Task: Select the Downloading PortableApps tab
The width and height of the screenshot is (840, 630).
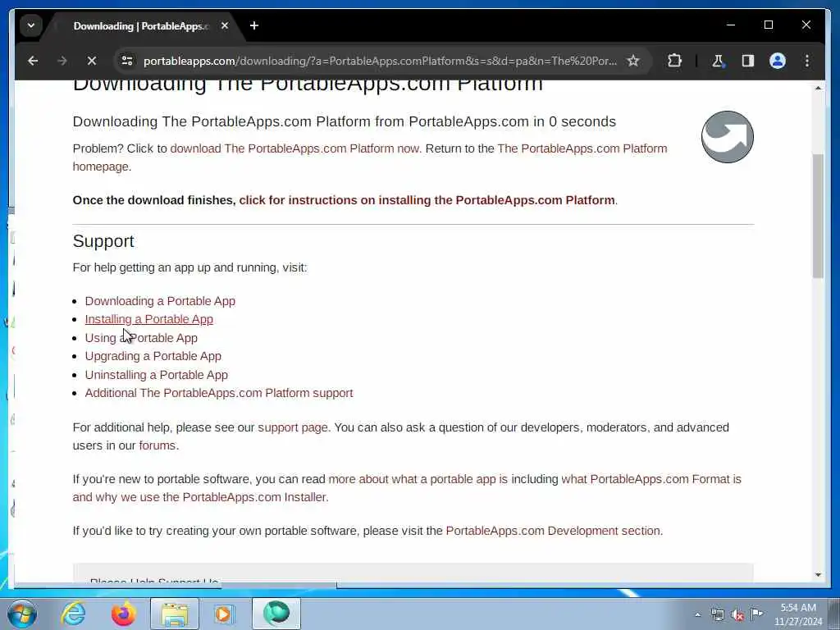Action: pyautogui.click(x=140, y=25)
